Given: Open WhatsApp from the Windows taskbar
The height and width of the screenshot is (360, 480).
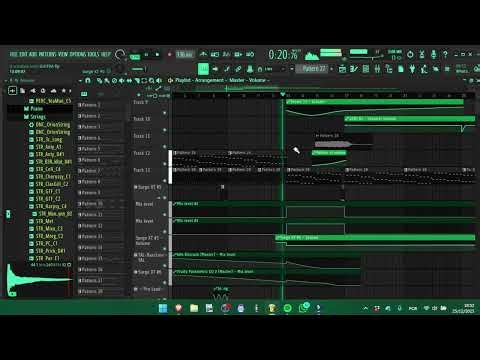Looking at the screenshot, I should click(303, 307).
